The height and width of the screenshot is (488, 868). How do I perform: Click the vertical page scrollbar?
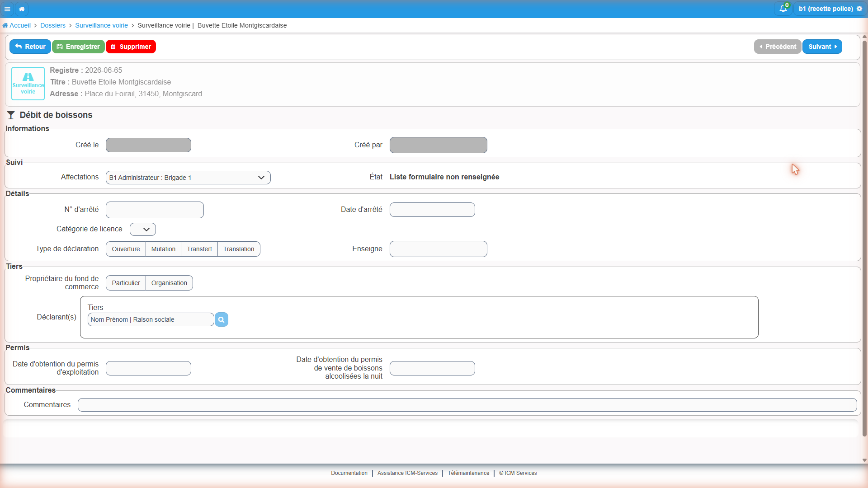point(864,239)
